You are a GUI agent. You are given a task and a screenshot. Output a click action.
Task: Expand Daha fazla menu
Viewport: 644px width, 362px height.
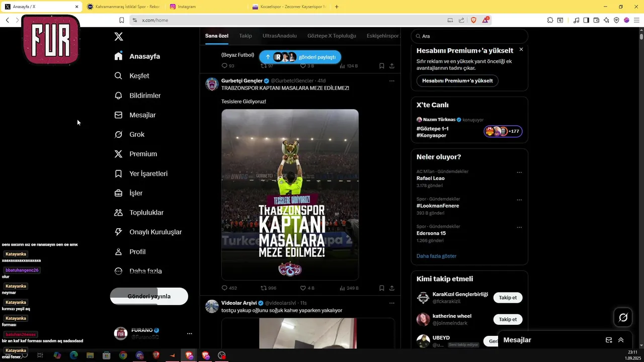click(138, 271)
